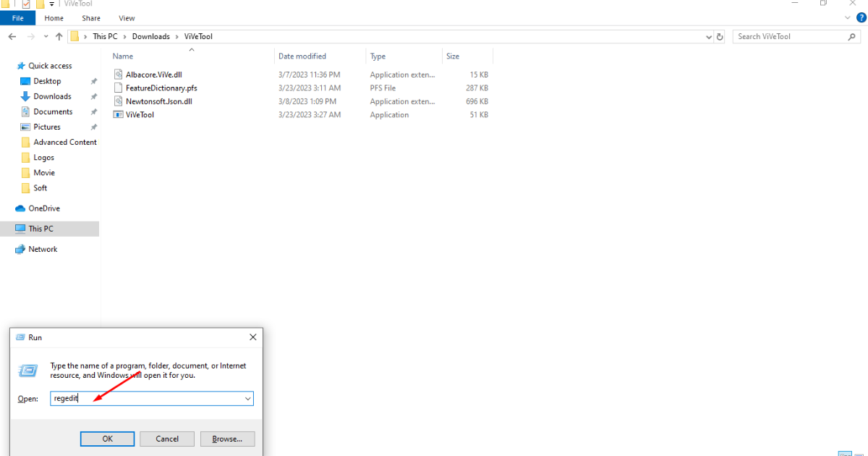Click the Documents icon in sidebar
Screen dimensions: 868x456
point(26,111)
